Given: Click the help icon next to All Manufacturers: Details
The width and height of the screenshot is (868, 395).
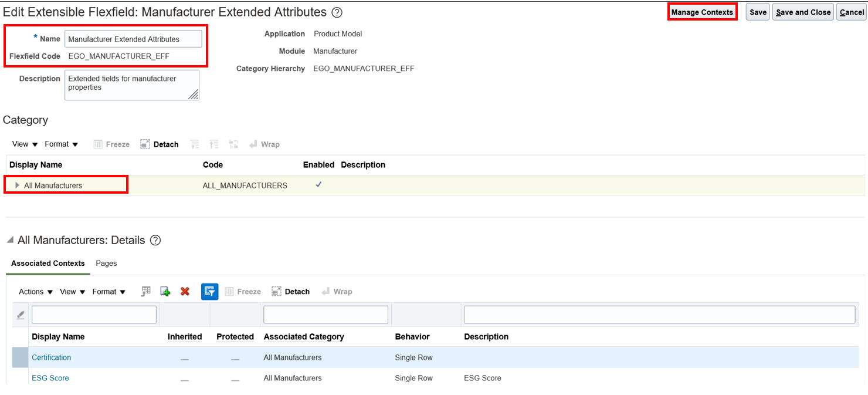Looking at the screenshot, I should 155,240.
